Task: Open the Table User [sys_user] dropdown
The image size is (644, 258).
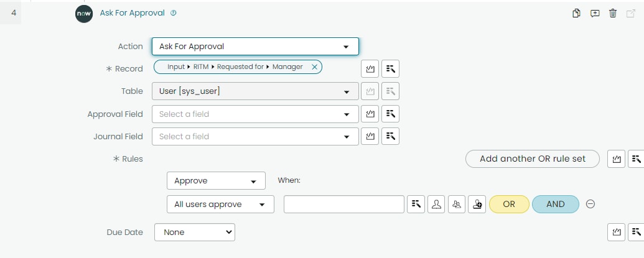Action: tap(255, 91)
